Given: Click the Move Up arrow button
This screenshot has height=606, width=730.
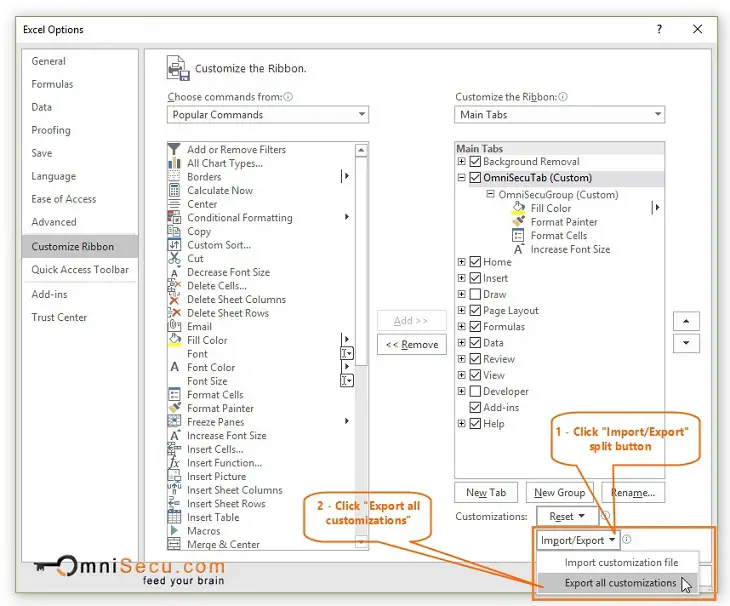Looking at the screenshot, I should coord(686,321).
